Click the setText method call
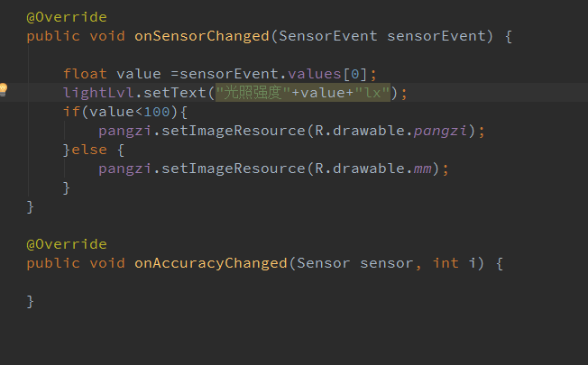Viewport: 588px width, 365px height. pyautogui.click(x=175, y=93)
